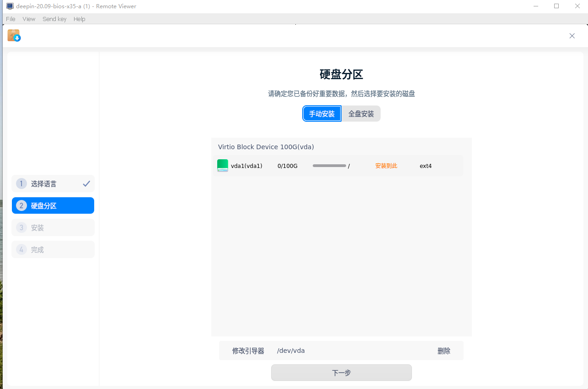588x389 pixels.
Task: Click the deepin installer package icon
Action: 14,36
